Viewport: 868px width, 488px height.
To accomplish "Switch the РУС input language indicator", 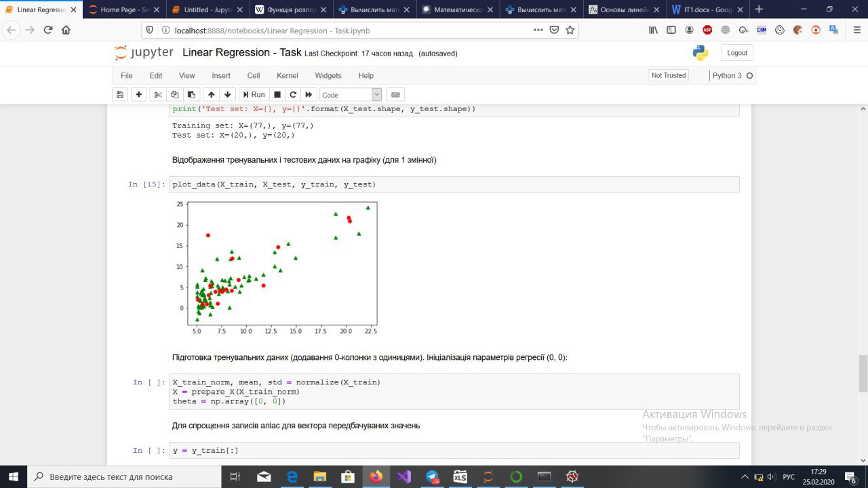I will pyautogui.click(x=789, y=476).
